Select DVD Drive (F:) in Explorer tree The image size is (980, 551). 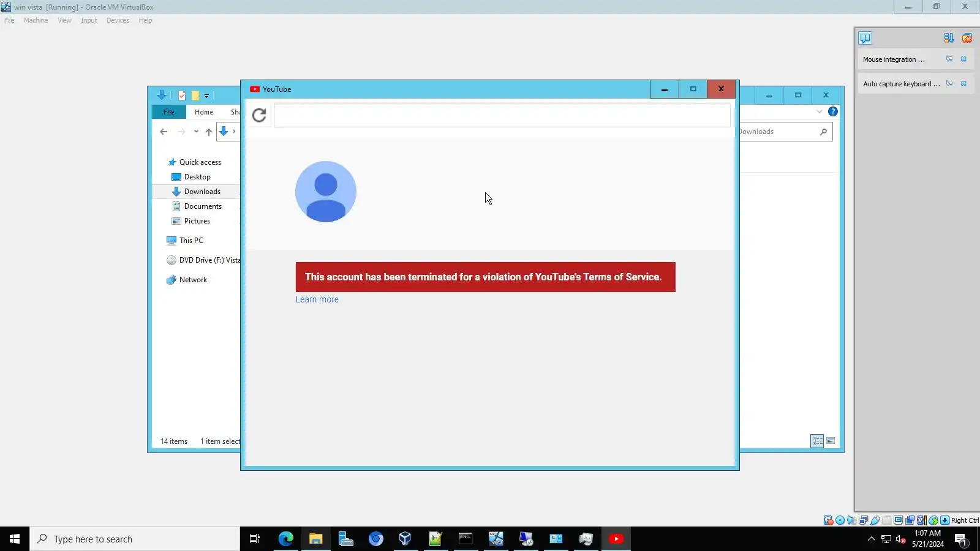tap(203, 260)
